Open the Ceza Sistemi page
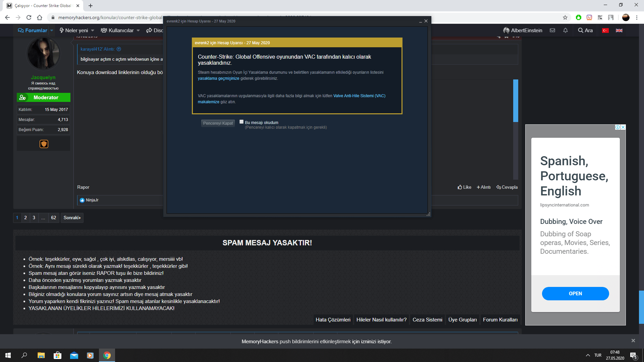Screen dimensions: 644x362 coord(427,320)
